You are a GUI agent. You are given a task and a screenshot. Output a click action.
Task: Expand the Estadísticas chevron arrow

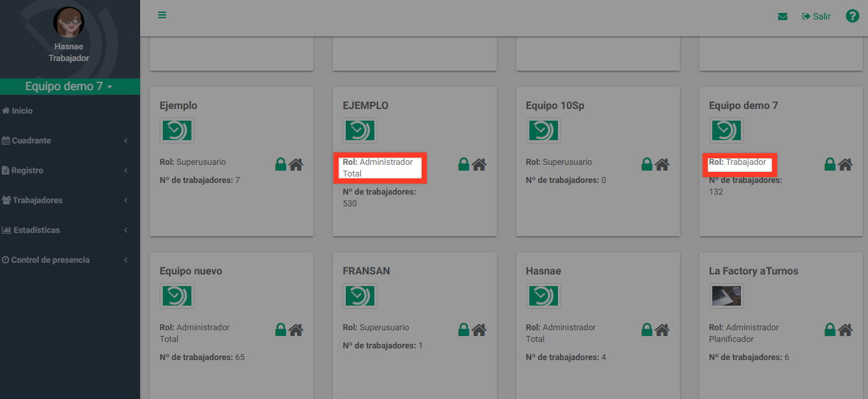point(126,230)
